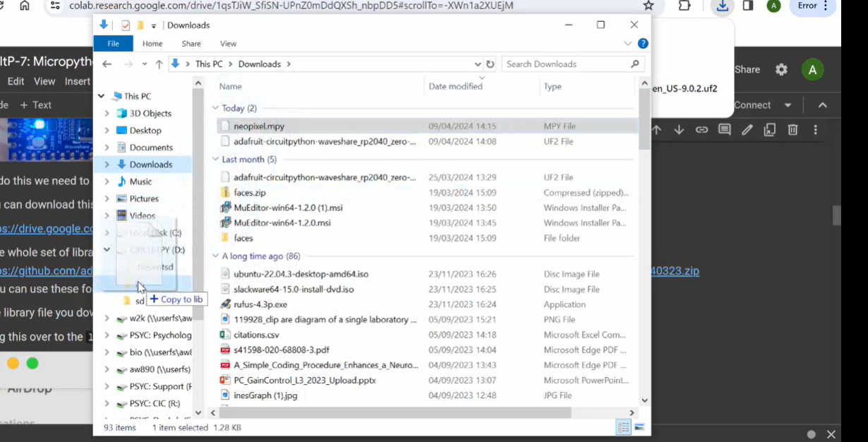
Task: Open Explorer Help with the blue question mark icon
Action: 643,44
